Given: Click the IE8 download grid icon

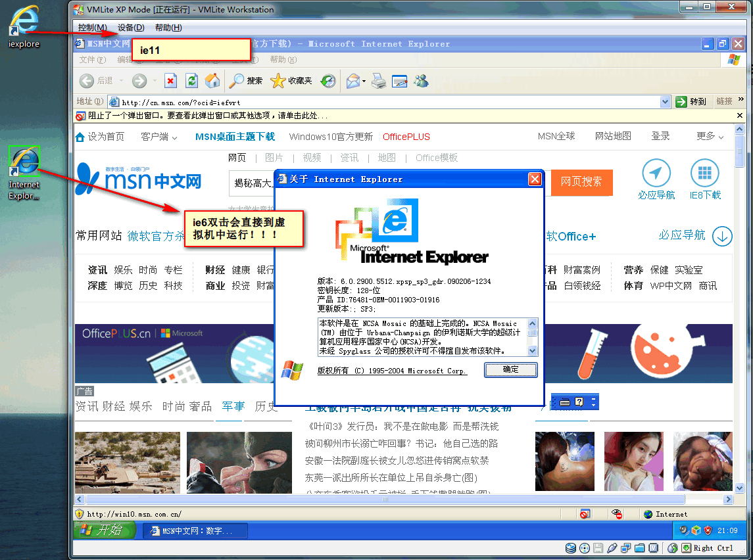Looking at the screenshot, I should [704, 173].
